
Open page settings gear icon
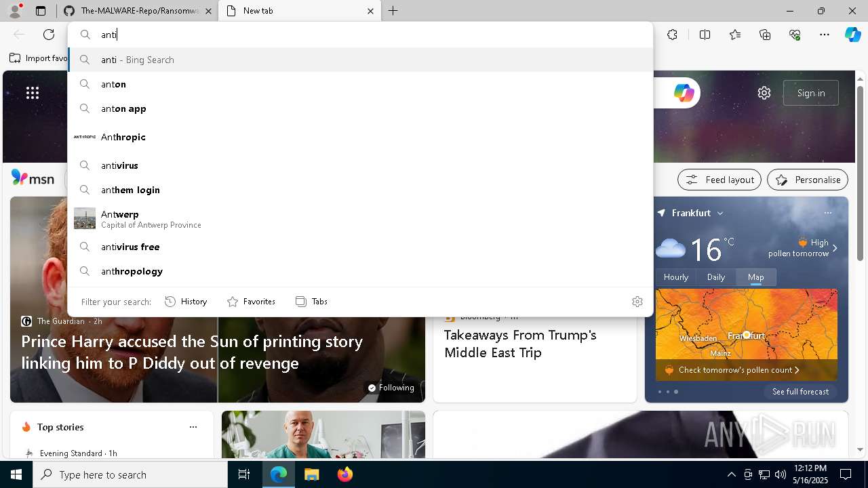tap(764, 93)
